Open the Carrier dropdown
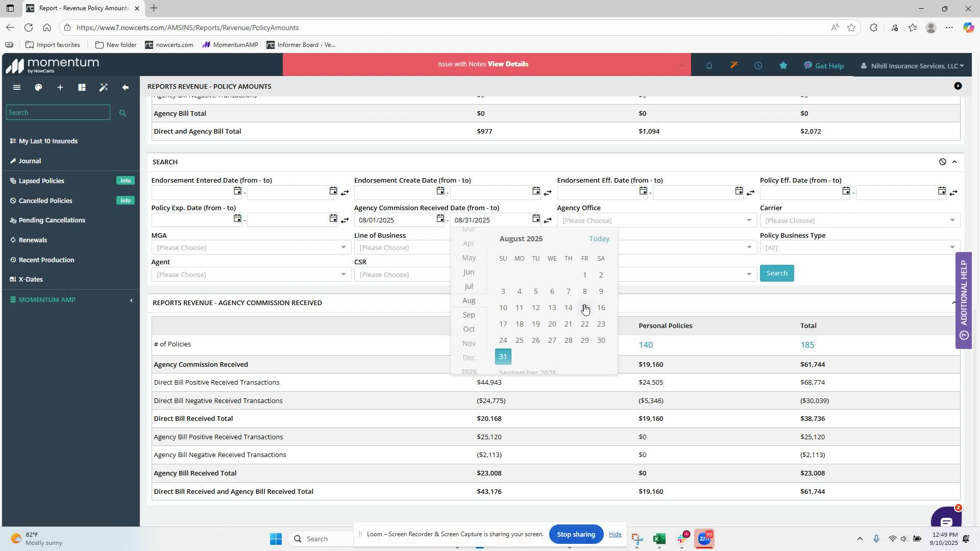Image resolution: width=980 pixels, height=551 pixels. click(x=860, y=220)
